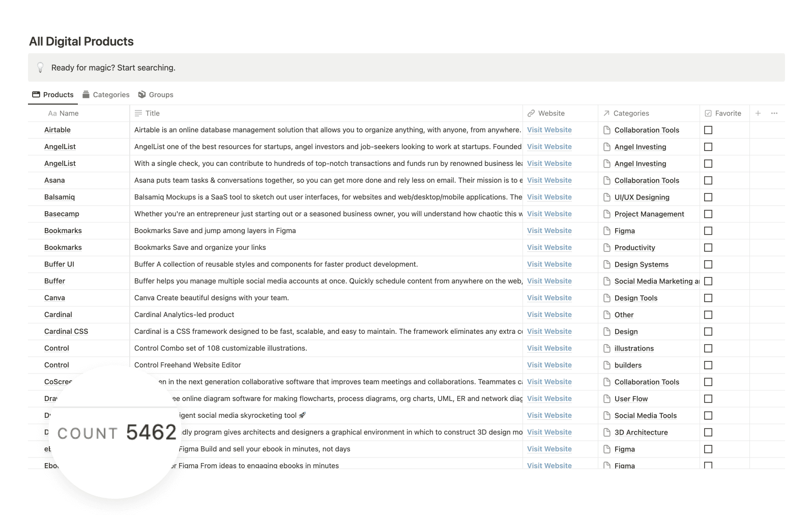This screenshot has height=515, width=812.
Task: Switch to the Products tab
Action: 53,95
